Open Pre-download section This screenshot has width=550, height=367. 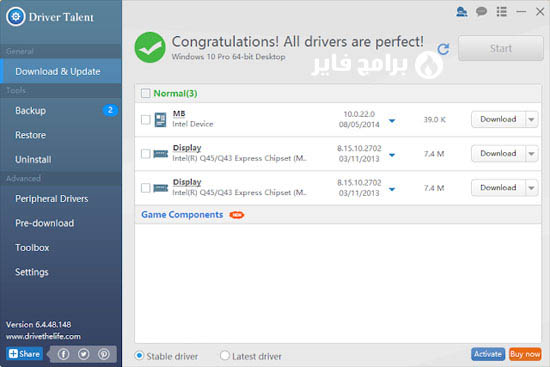point(61,223)
